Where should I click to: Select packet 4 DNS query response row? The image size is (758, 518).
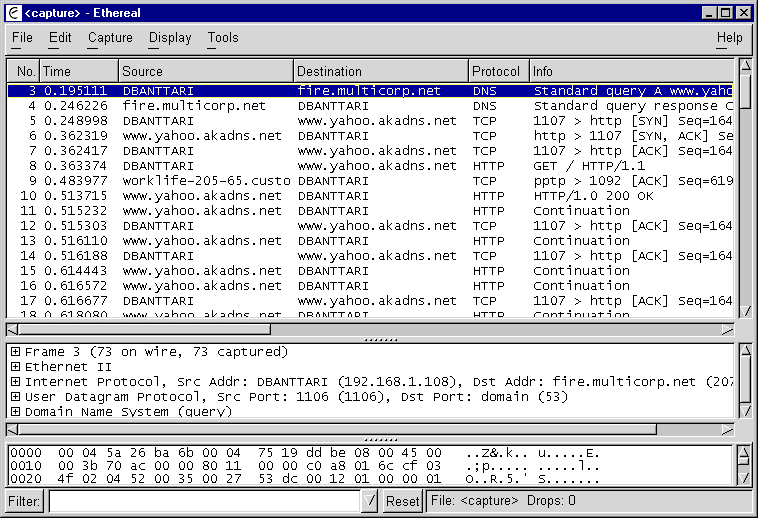pyautogui.click(x=370, y=106)
